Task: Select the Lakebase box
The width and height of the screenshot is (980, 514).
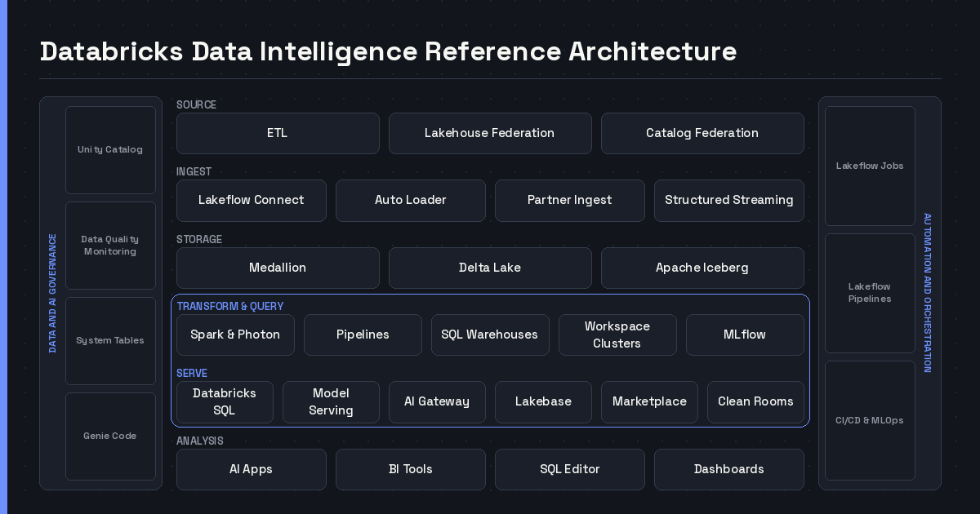Action: click(x=543, y=402)
